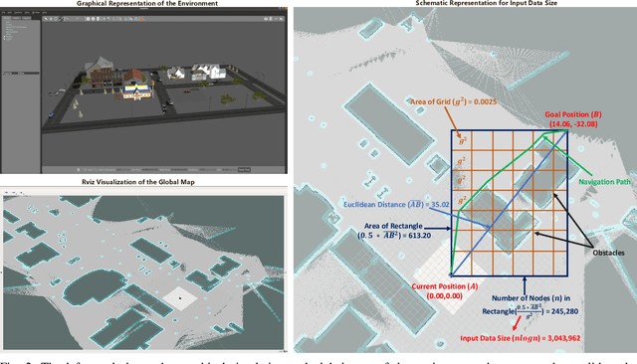Open the orange change-view-angle icon

[141, 19]
